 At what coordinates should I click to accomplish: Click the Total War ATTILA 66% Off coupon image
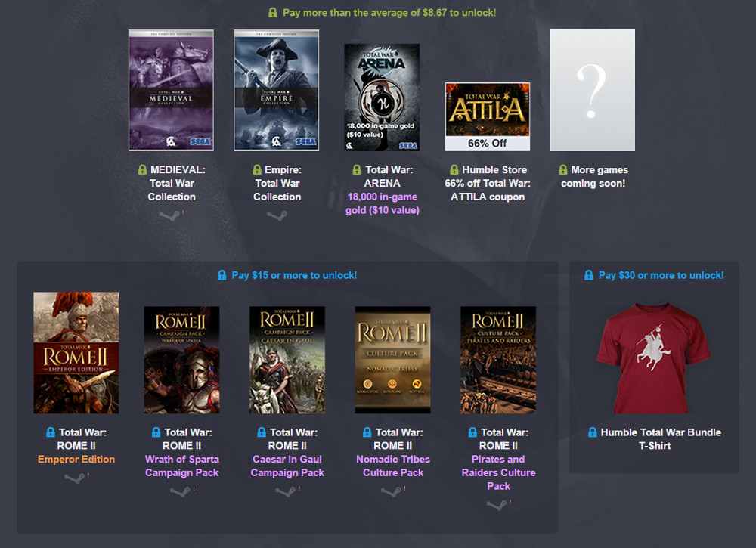click(x=488, y=116)
